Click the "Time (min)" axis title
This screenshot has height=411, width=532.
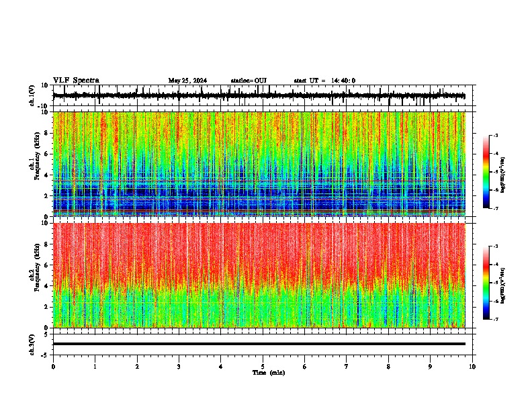[269, 373]
